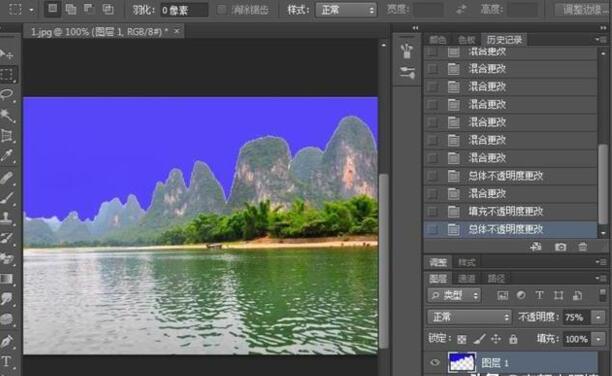Select the Lasso tool
Image resolution: width=612 pixels, height=376 pixels.
pyautogui.click(x=7, y=94)
